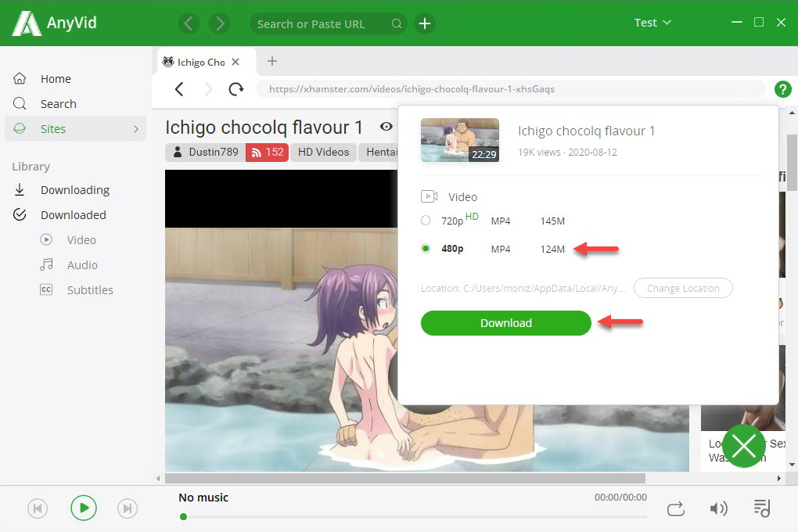This screenshot has height=532, width=798.
Task: Show downloaded Audio items
Action: [82, 264]
